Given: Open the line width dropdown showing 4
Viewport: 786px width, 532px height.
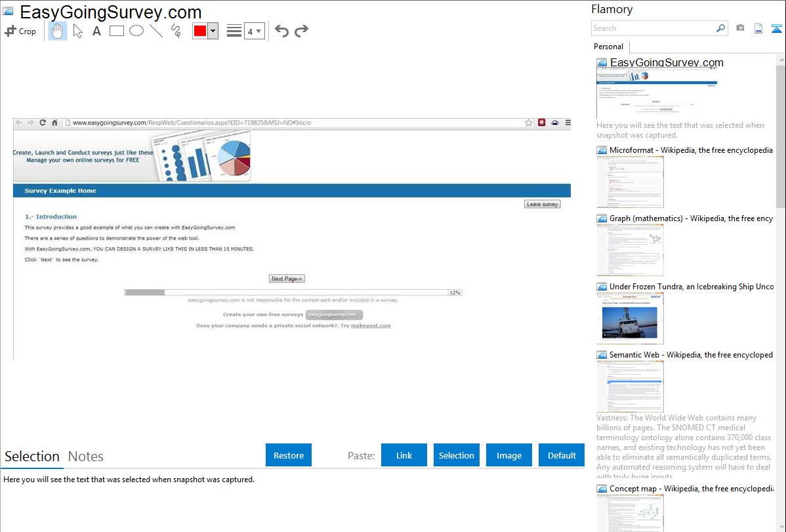Looking at the screenshot, I should [255, 31].
